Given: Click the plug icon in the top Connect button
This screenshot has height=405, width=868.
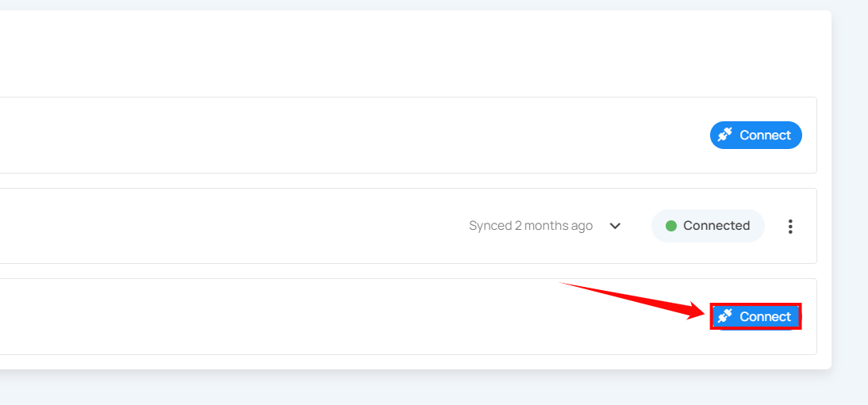Looking at the screenshot, I should pos(724,135).
